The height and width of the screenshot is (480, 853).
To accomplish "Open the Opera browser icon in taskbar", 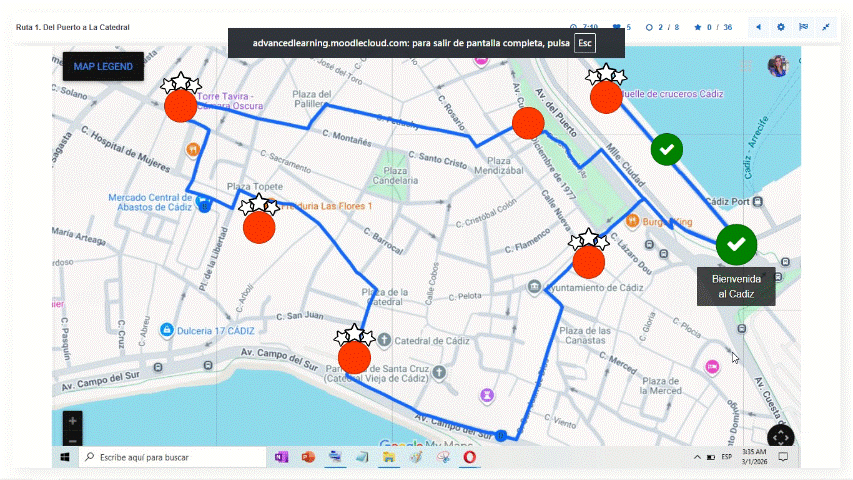I will (x=468, y=457).
